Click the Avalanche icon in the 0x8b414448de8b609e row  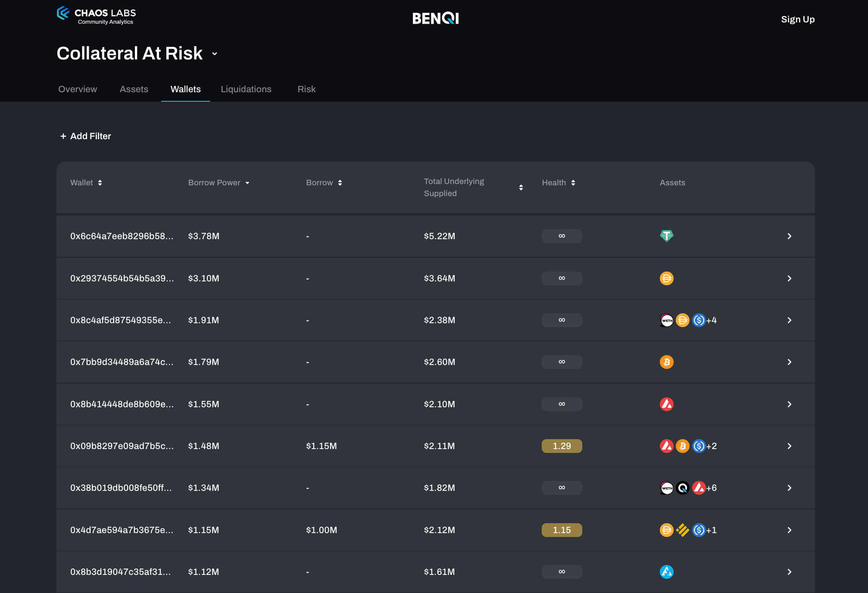click(666, 404)
